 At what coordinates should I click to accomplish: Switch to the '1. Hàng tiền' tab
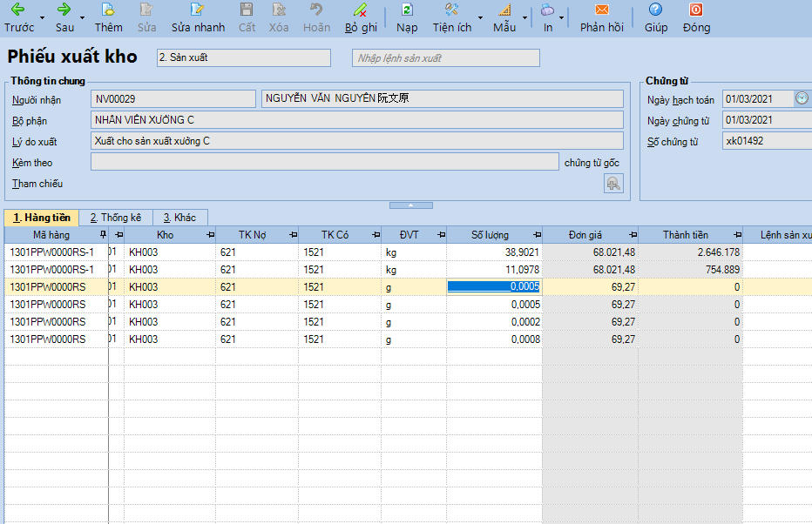[42, 218]
